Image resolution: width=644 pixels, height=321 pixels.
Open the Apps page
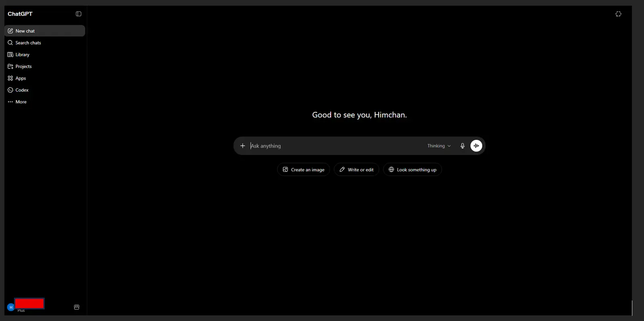coord(45,78)
